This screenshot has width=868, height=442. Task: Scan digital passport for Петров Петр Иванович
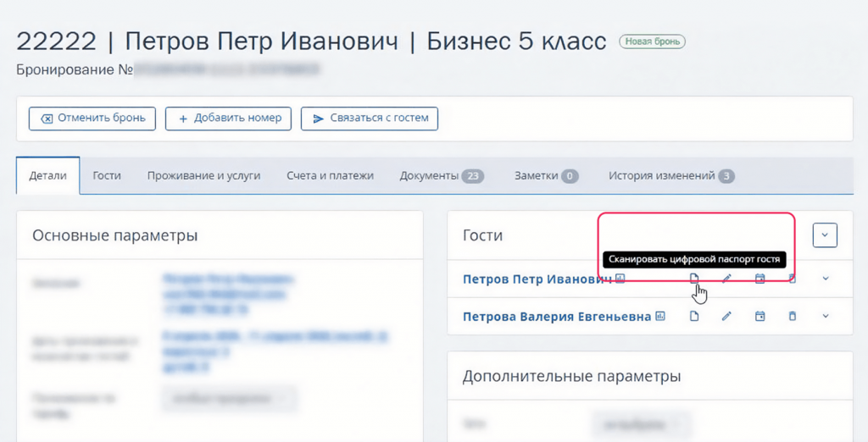click(694, 279)
